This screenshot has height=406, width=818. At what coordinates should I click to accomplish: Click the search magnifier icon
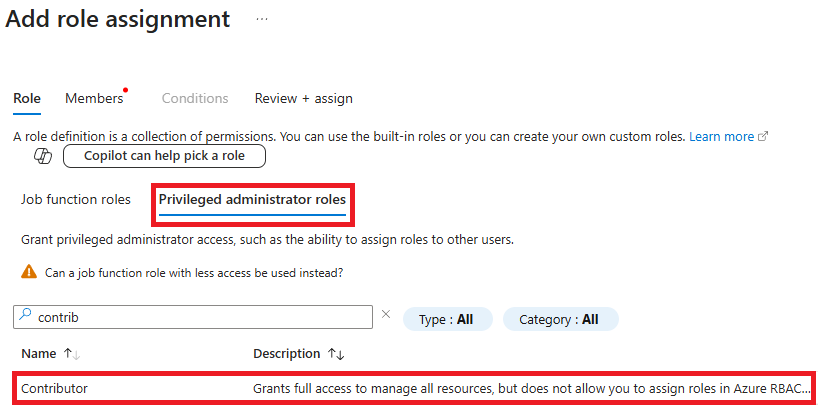(x=25, y=315)
